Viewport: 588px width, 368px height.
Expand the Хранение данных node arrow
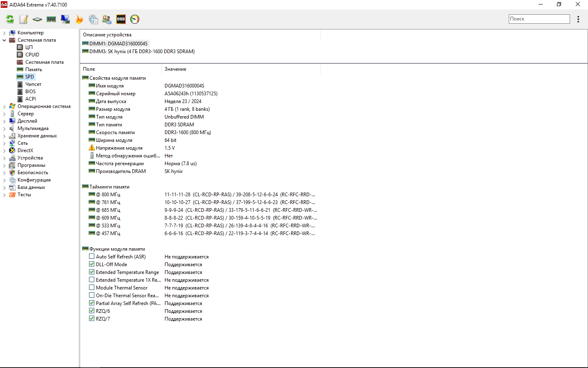4,136
